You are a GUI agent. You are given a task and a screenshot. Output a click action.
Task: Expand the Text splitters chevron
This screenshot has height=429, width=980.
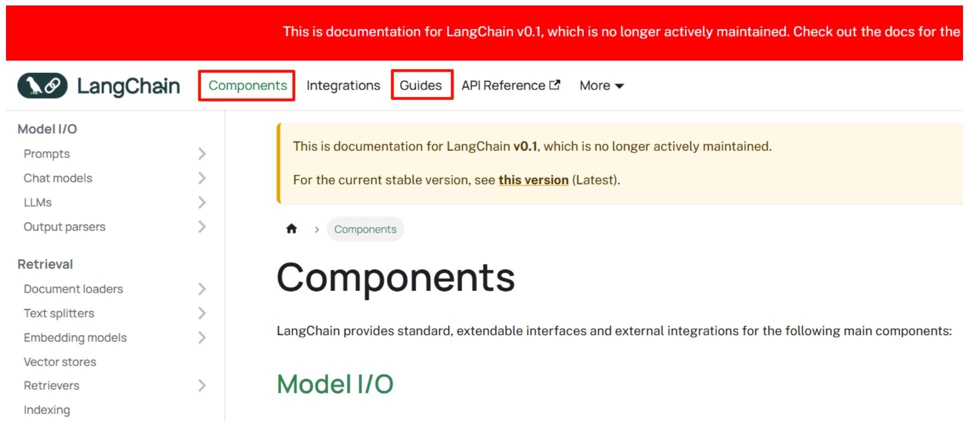click(202, 313)
